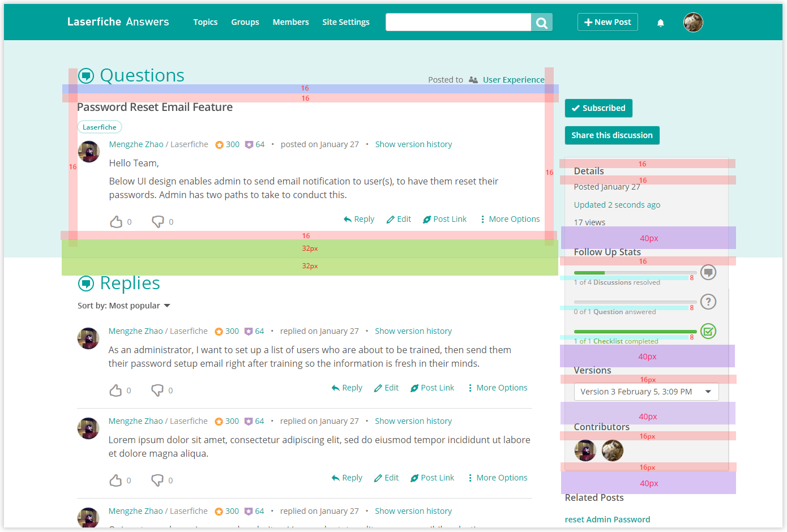Viewport: 787px width, 532px height.
Task: Click question author's purple 64 badge
Action: click(x=255, y=144)
